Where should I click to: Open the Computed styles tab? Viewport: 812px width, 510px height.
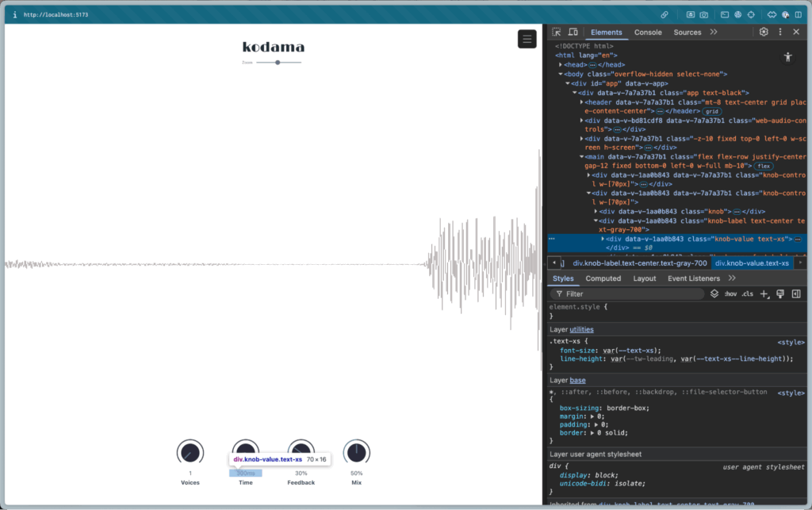pos(603,278)
